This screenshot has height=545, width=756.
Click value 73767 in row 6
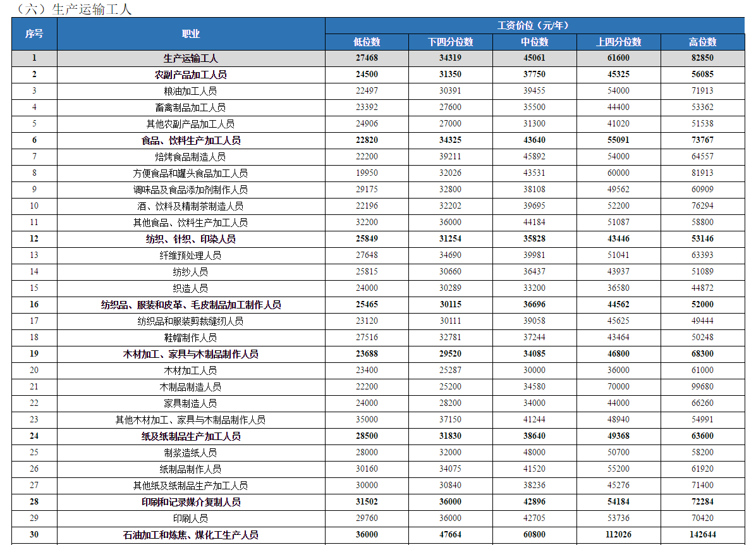click(702, 140)
